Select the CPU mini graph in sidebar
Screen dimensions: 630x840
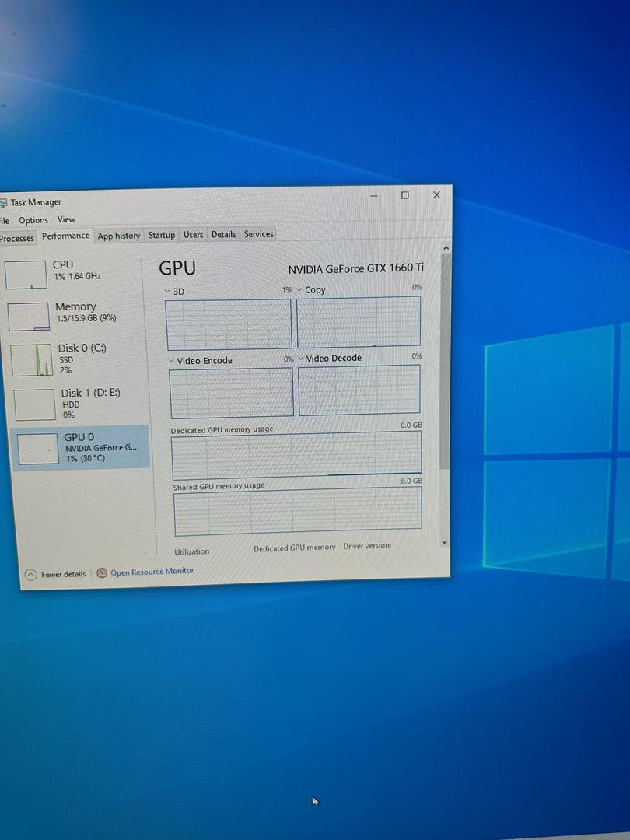point(26,275)
